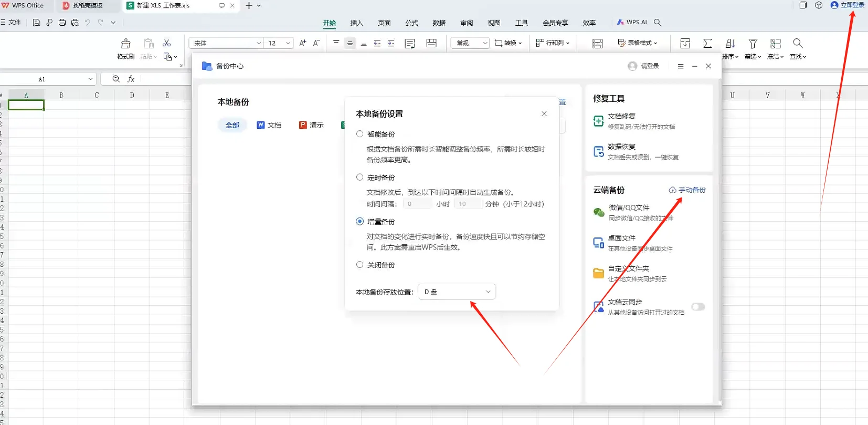Screen dimensions: 868x425
Task: Increase font size with A+ icon
Action: tap(303, 43)
